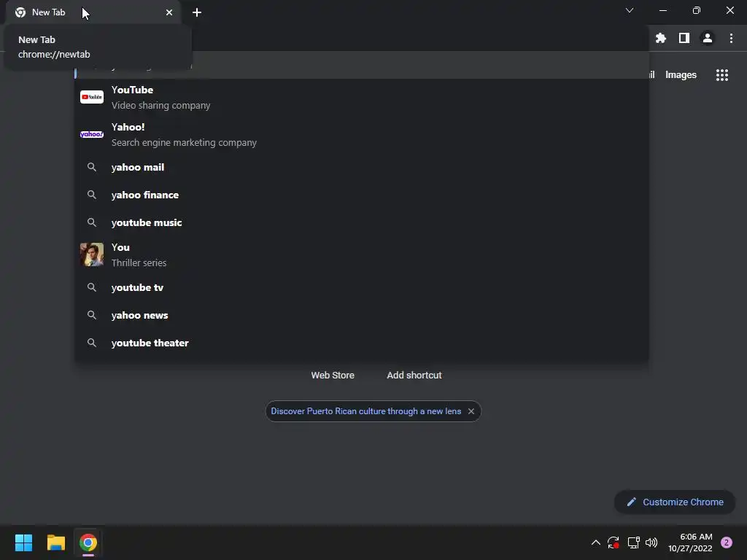Close the New Tab tab
Screen dimensions: 747x560
click(169, 12)
